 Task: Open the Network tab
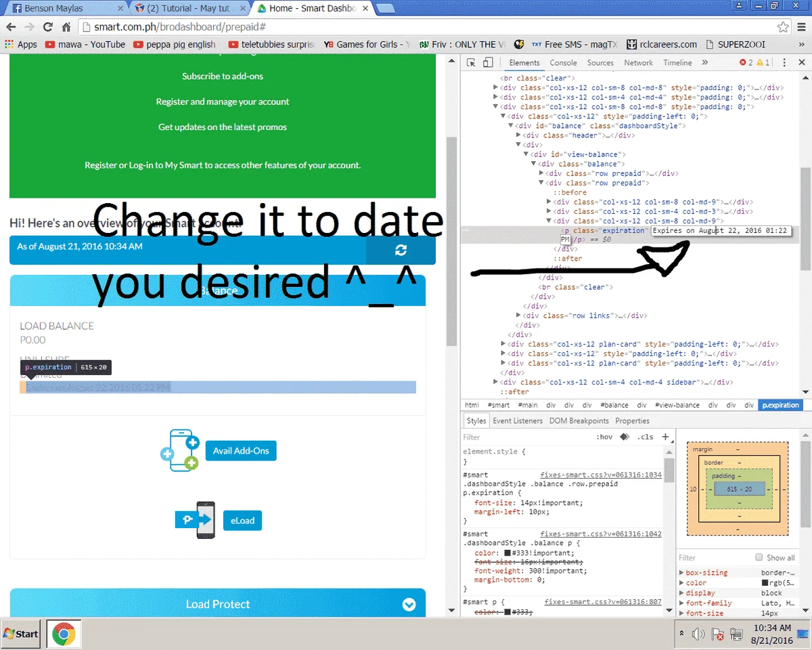(638, 62)
